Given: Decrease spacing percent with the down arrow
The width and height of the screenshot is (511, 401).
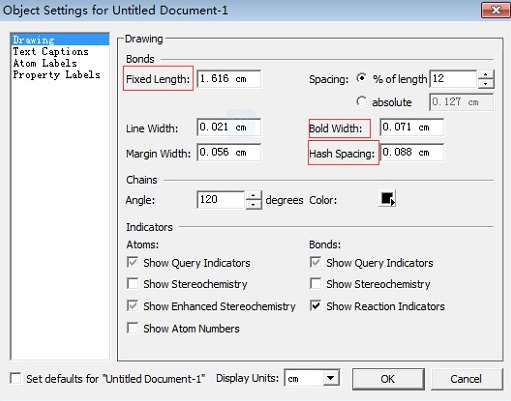Looking at the screenshot, I should click(486, 84).
